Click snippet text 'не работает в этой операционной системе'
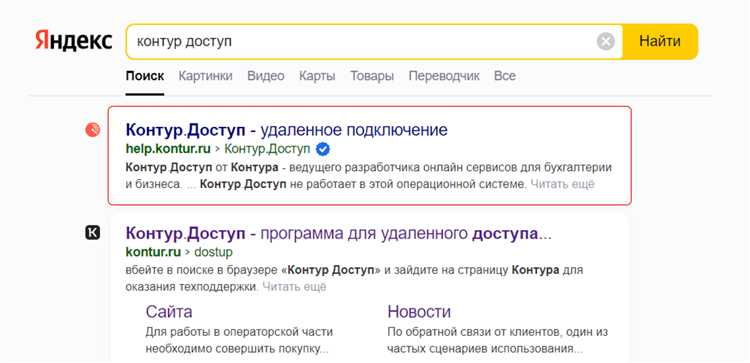This screenshot has width=750, height=363. 408,184
